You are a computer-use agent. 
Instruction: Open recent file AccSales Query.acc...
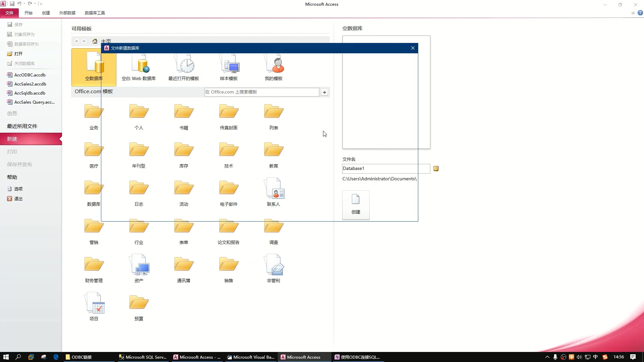pos(31,102)
